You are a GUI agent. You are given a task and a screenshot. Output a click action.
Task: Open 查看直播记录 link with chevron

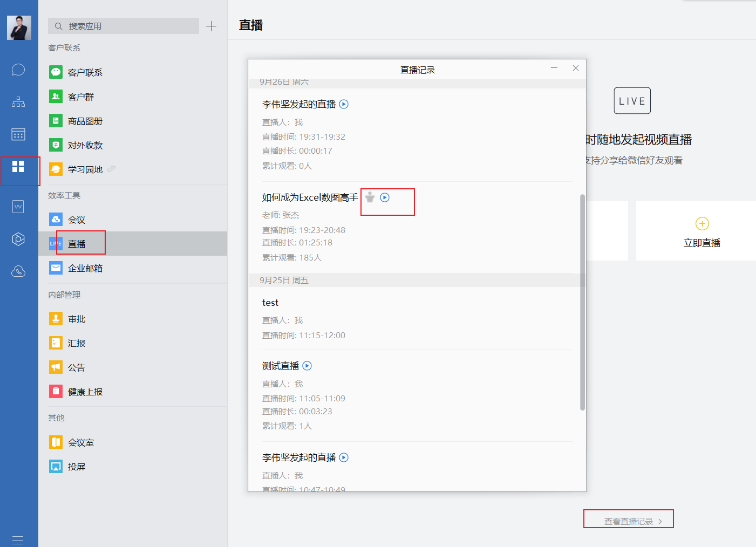coord(632,521)
